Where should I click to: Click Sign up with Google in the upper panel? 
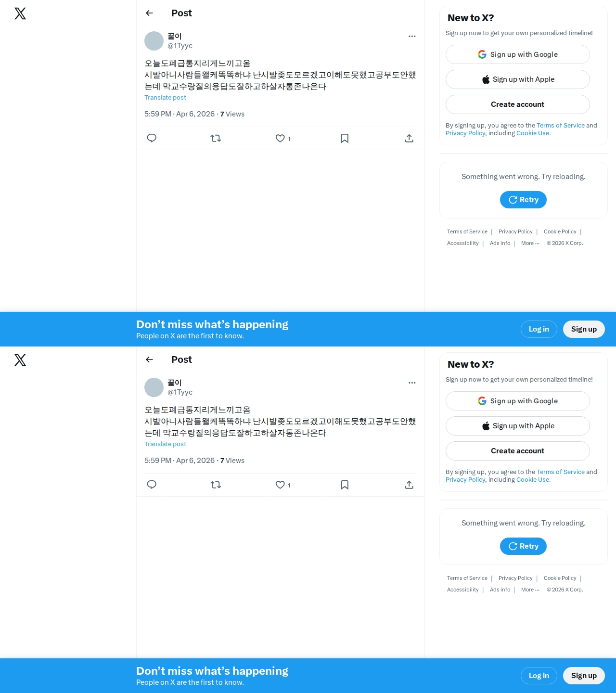(518, 54)
